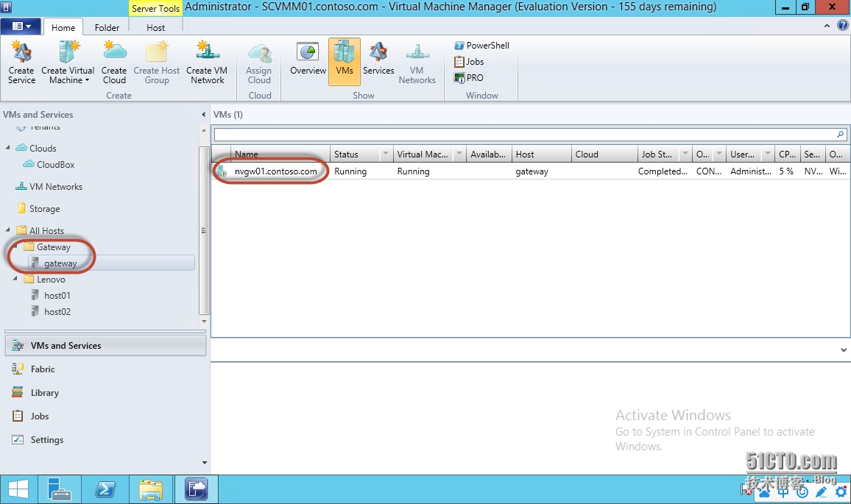Switch to the Home ribbon tab

pos(63,28)
